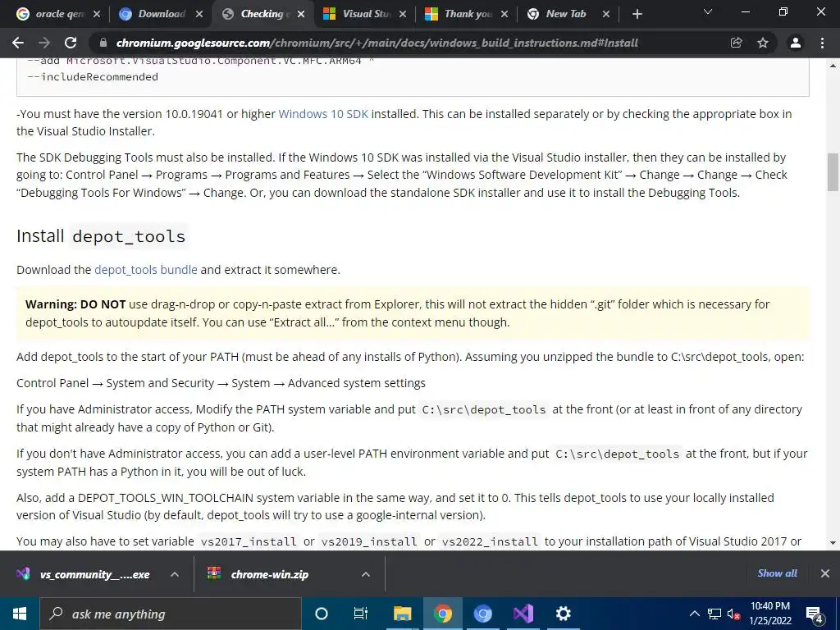Bookmark this page with star
The image size is (840, 630).
(763, 43)
